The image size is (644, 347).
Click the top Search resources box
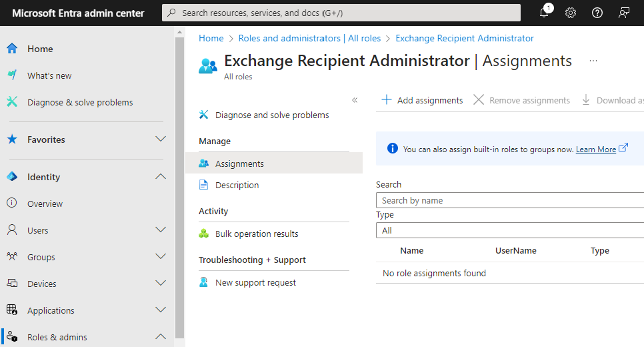(x=341, y=13)
